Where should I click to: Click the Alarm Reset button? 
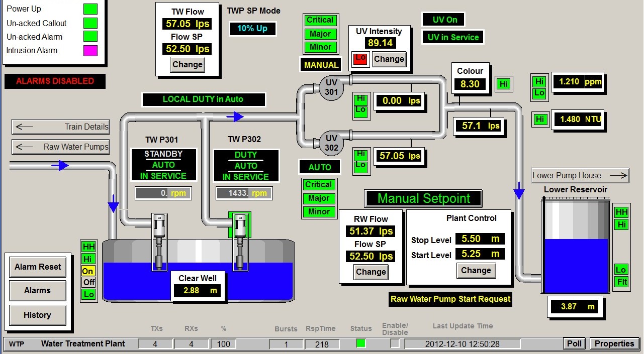[x=37, y=267]
